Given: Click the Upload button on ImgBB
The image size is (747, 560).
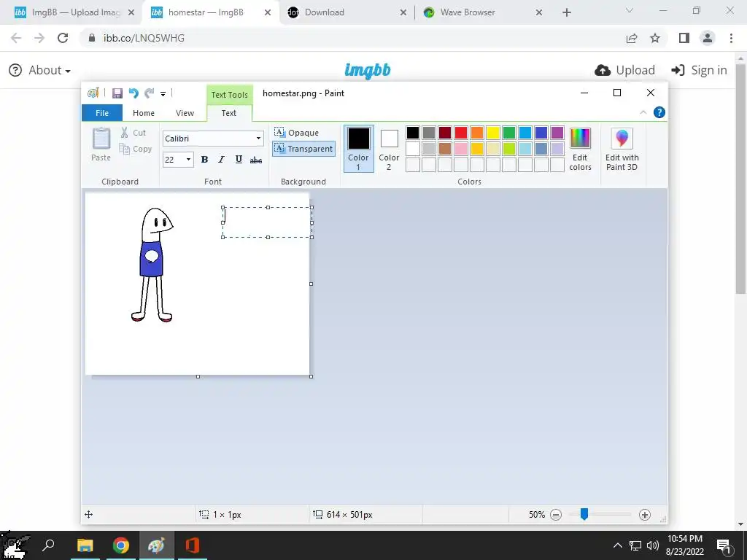Looking at the screenshot, I should [624, 70].
